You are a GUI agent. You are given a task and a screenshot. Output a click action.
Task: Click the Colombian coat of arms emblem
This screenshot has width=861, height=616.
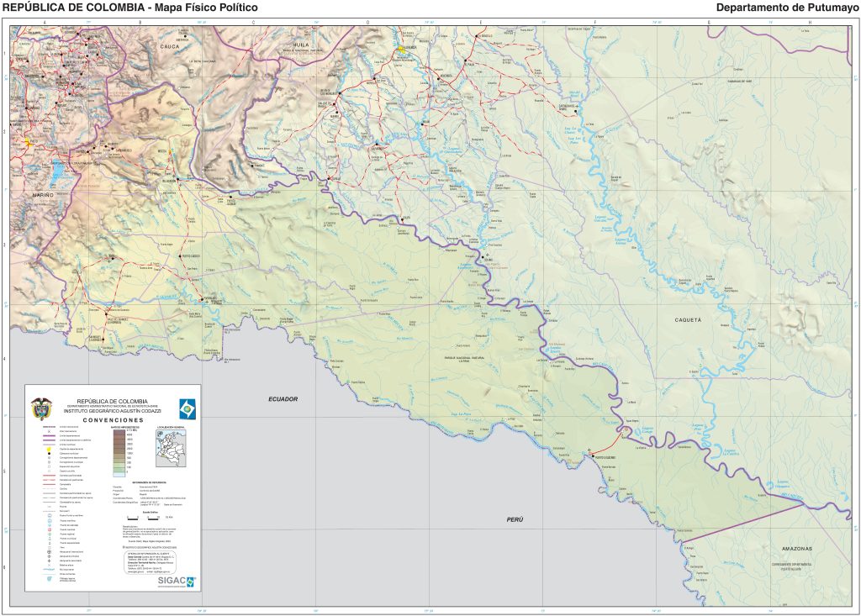40,408
